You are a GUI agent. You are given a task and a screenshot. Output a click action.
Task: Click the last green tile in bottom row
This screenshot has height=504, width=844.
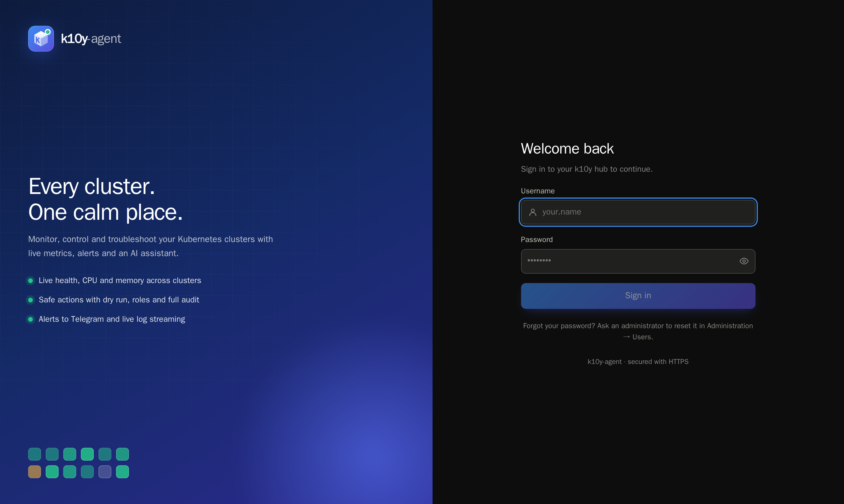point(122,472)
